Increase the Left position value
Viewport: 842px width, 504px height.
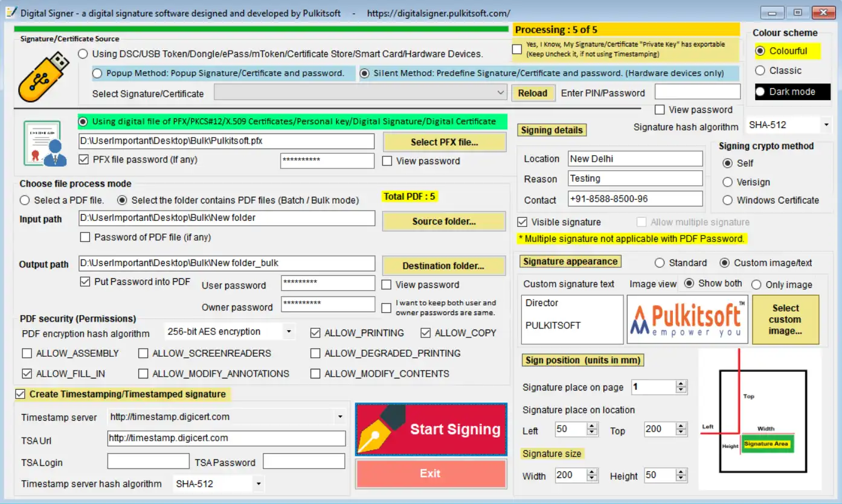[593, 426]
